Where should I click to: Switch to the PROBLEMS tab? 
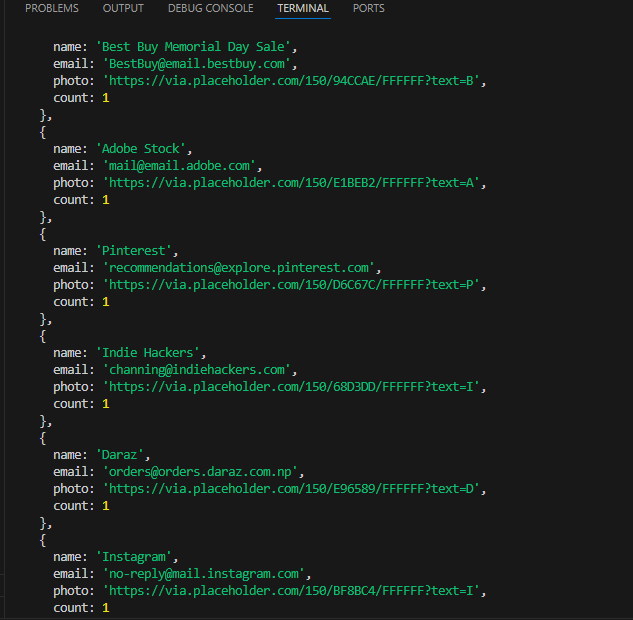click(52, 8)
